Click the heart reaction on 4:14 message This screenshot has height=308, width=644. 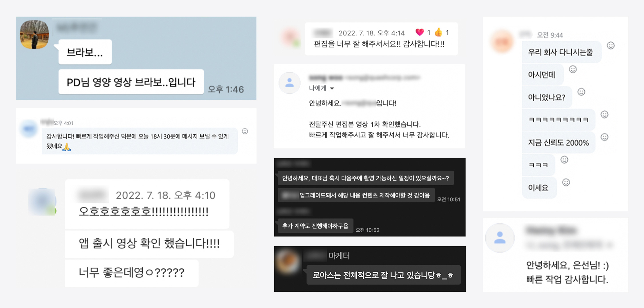[x=420, y=32]
